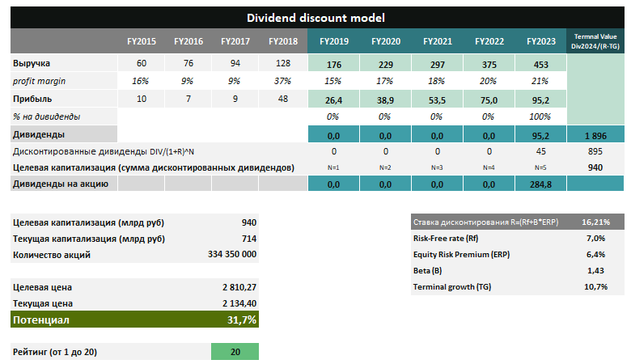631x364 pixels.
Task: Select FY2018 revenue cell showing 128
Action: [x=282, y=64]
